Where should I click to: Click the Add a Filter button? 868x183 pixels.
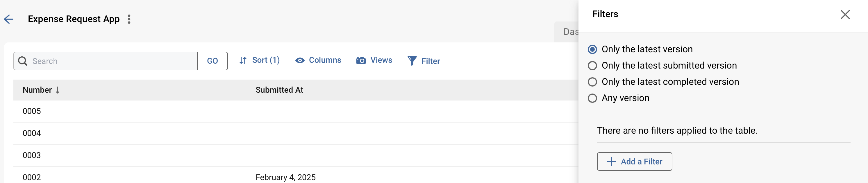(635, 162)
